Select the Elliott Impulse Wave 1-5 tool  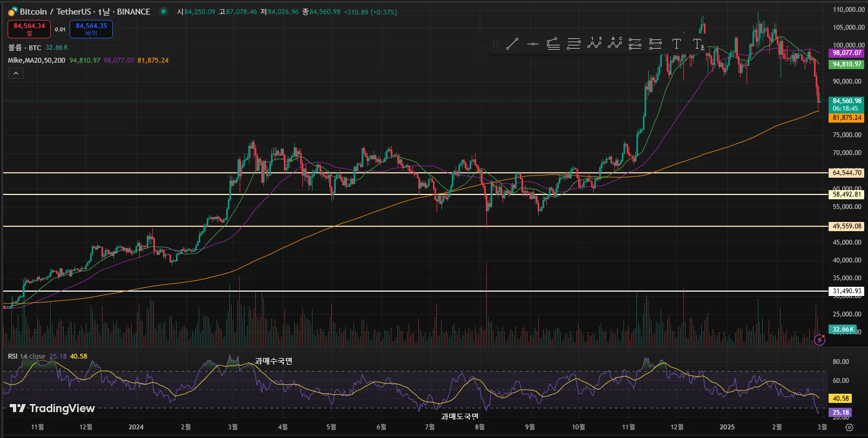[x=594, y=44]
